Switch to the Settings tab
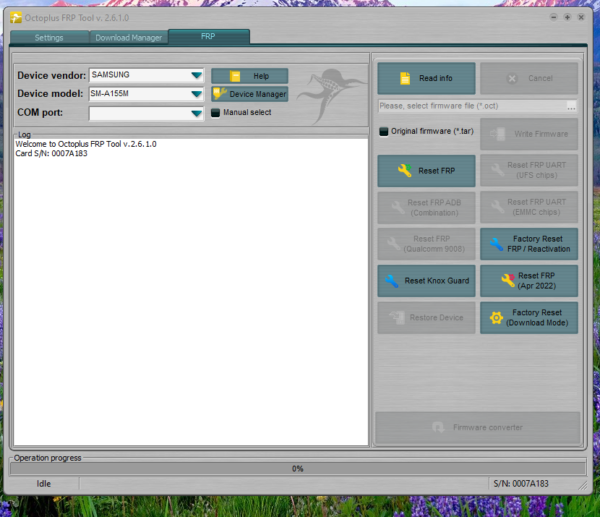 48,38
